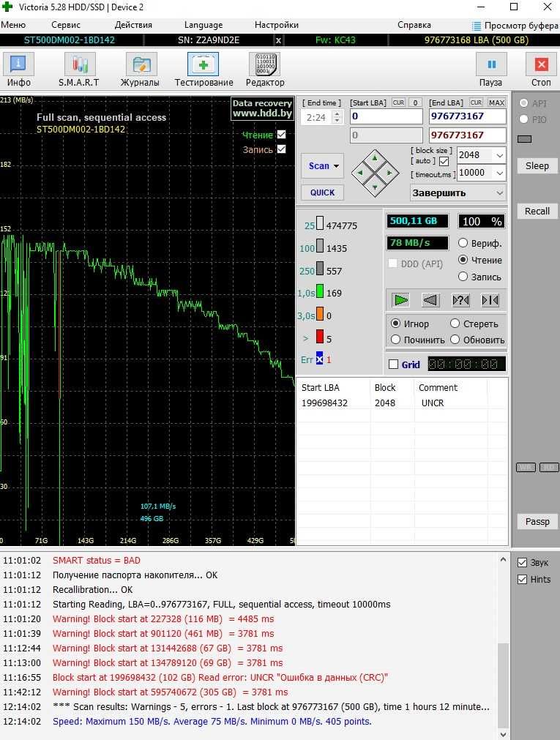Click the butterfly seek button
This screenshot has width=560, height=740.
490,300
